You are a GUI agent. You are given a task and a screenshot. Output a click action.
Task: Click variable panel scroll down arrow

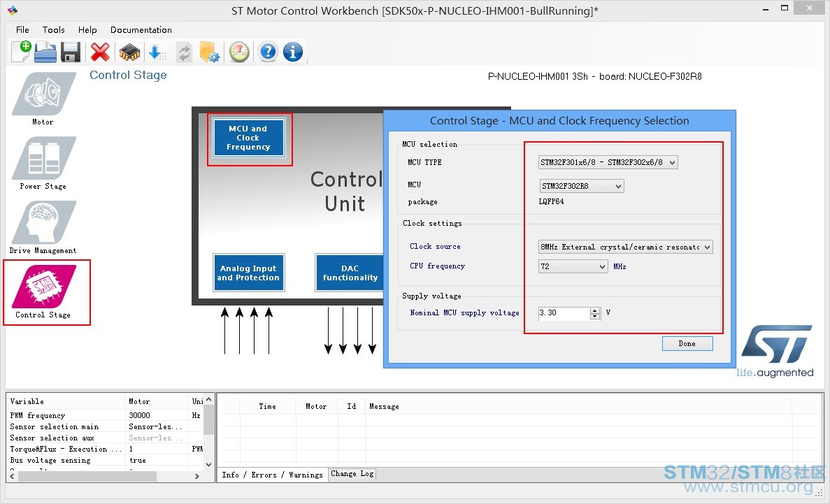click(208, 464)
